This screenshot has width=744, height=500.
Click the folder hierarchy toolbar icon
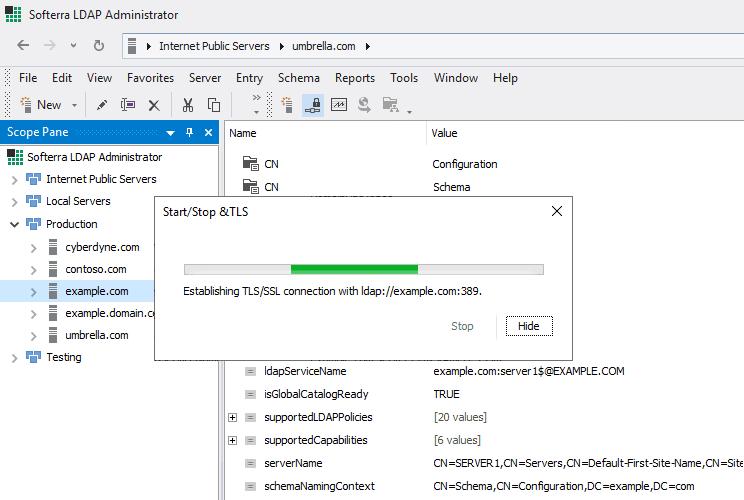click(x=391, y=105)
